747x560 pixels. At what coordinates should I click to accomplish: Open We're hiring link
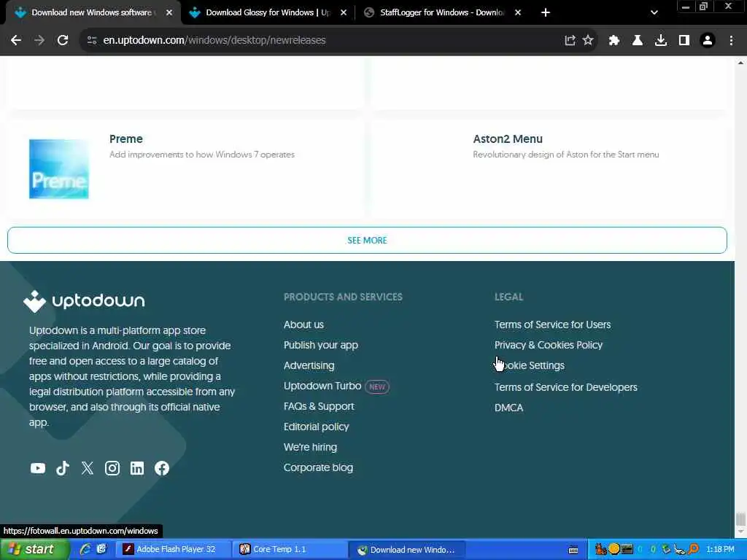[x=310, y=448]
